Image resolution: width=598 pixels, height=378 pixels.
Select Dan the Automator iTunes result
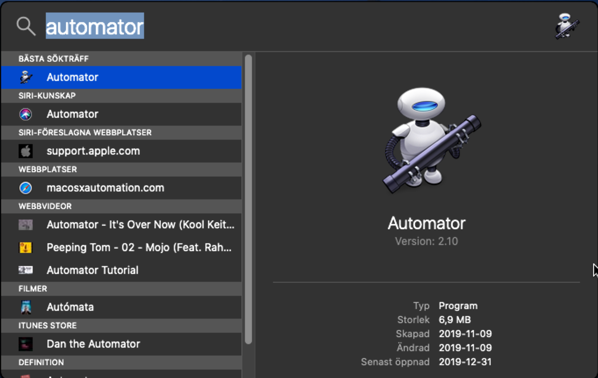(x=121, y=344)
